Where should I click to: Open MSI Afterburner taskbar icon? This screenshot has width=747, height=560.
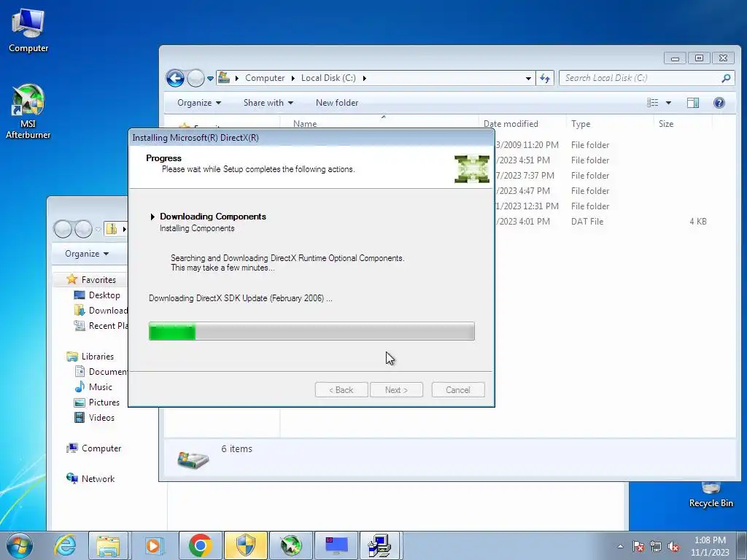[290, 545]
